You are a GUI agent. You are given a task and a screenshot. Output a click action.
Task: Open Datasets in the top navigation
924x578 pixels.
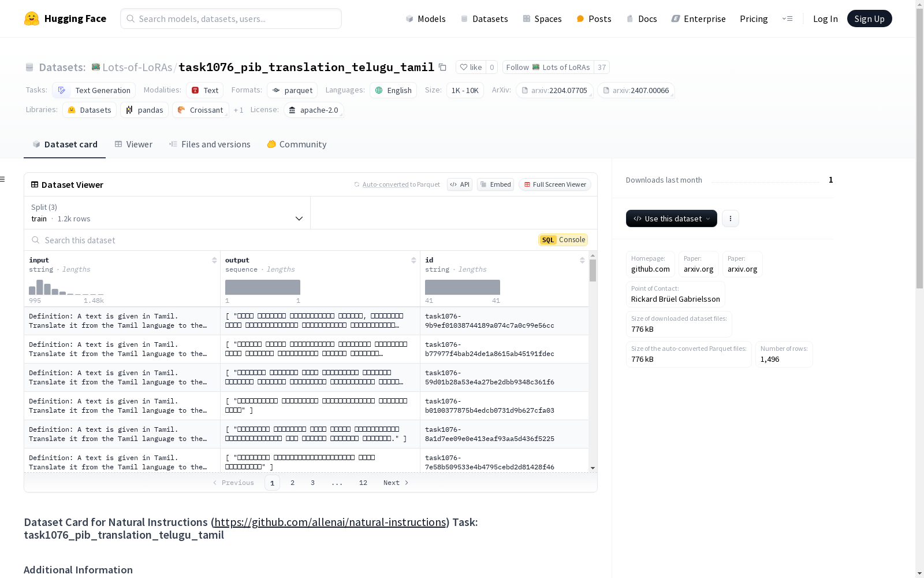click(484, 18)
